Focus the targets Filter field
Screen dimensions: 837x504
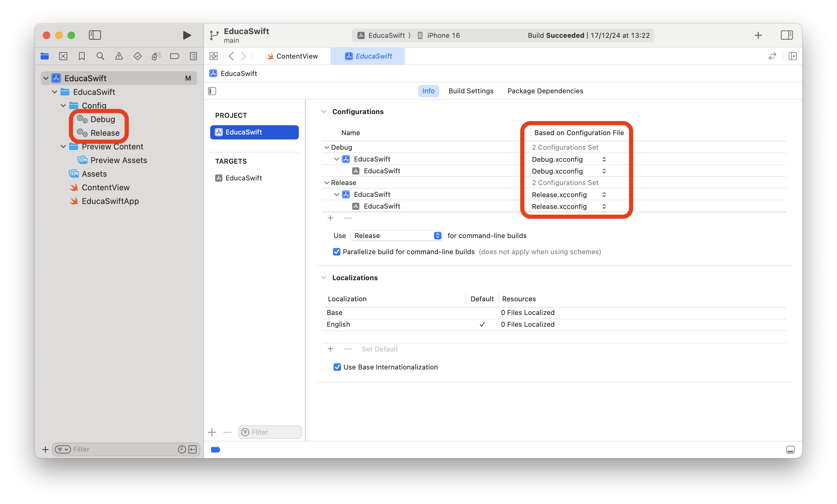point(270,432)
